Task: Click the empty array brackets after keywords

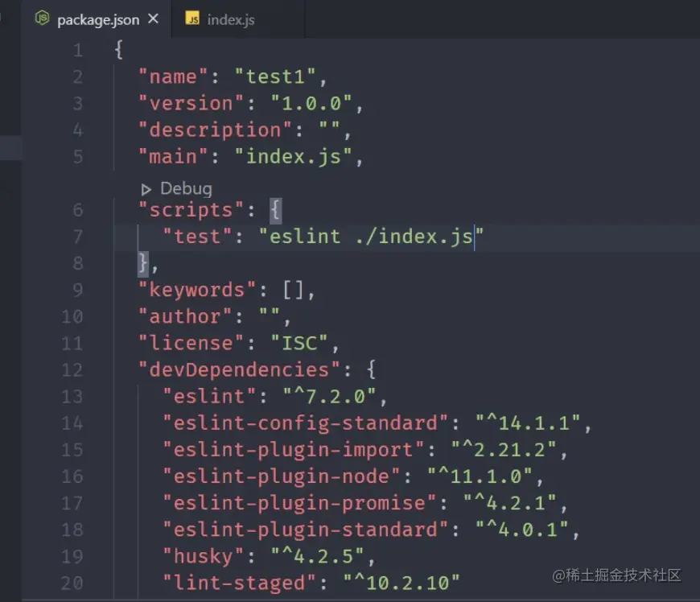Action: click(x=294, y=291)
